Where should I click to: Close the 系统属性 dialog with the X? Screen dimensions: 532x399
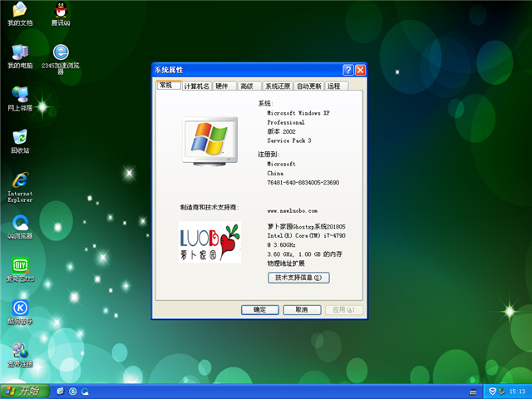[360, 70]
